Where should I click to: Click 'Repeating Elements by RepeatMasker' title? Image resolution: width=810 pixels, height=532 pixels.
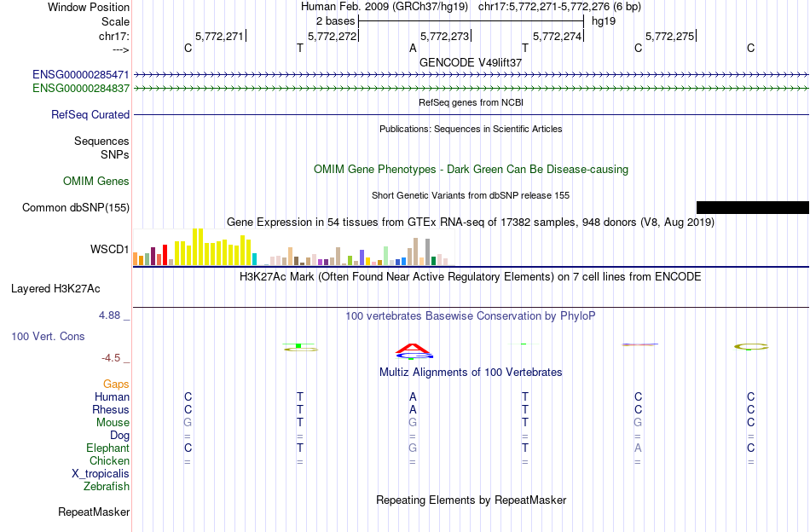[472, 500]
